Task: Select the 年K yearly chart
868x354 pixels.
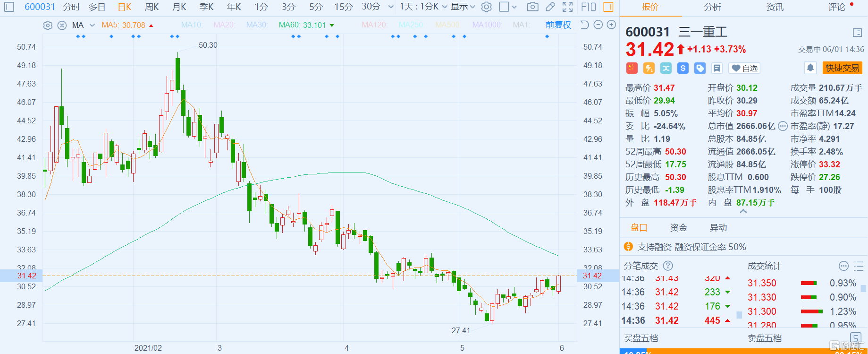Action: tap(234, 7)
